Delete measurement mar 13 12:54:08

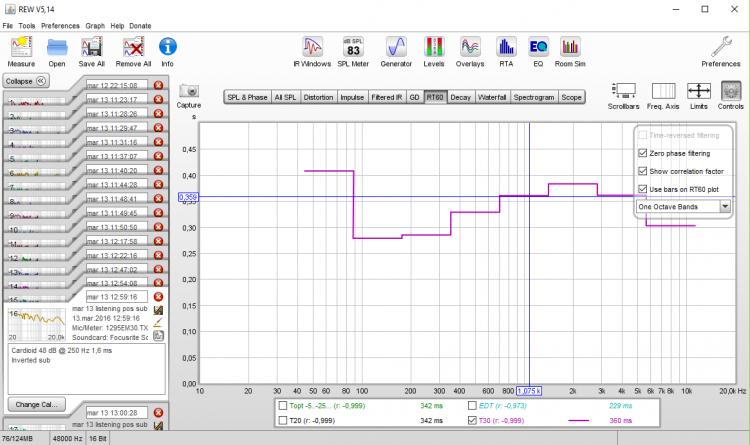158,283
